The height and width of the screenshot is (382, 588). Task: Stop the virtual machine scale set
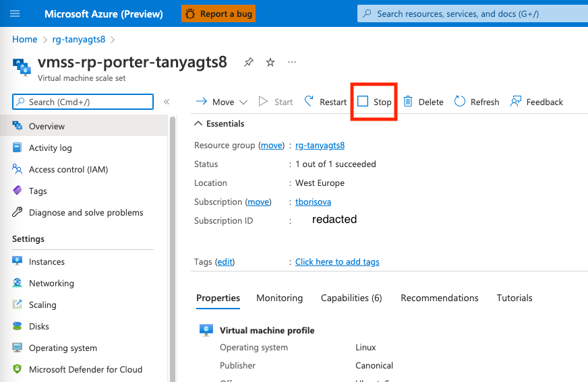374,102
